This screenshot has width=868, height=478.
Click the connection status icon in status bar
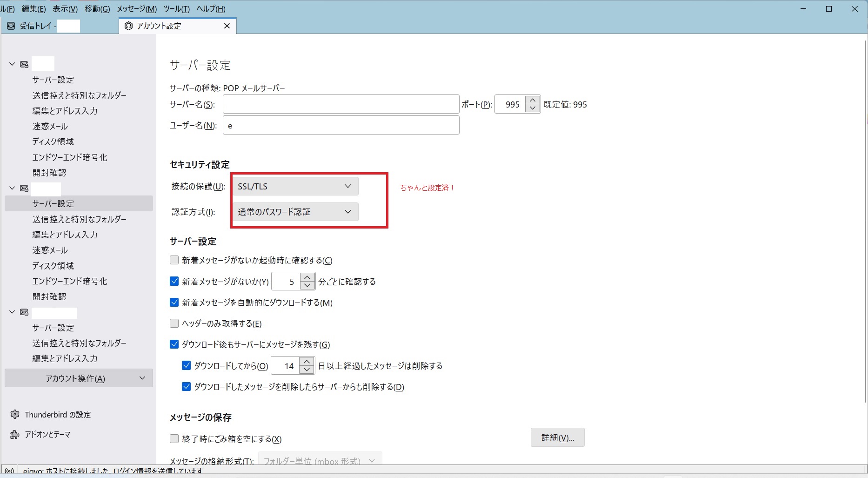point(9,471)
